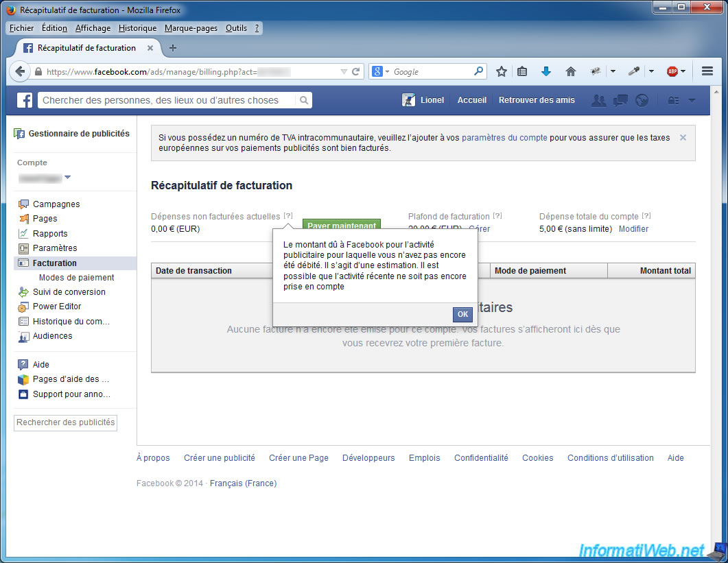Screen dimensions: 728x563
Task: Focus the Facebook search field
Action: [167, 100]
